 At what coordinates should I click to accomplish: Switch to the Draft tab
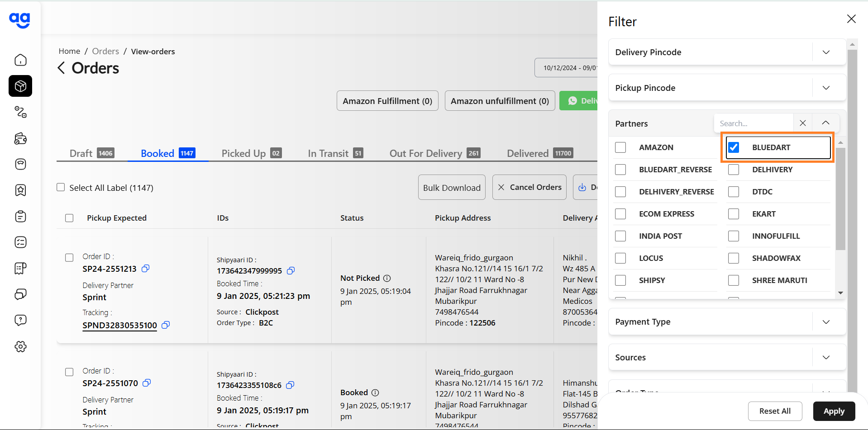click(92, 153)
